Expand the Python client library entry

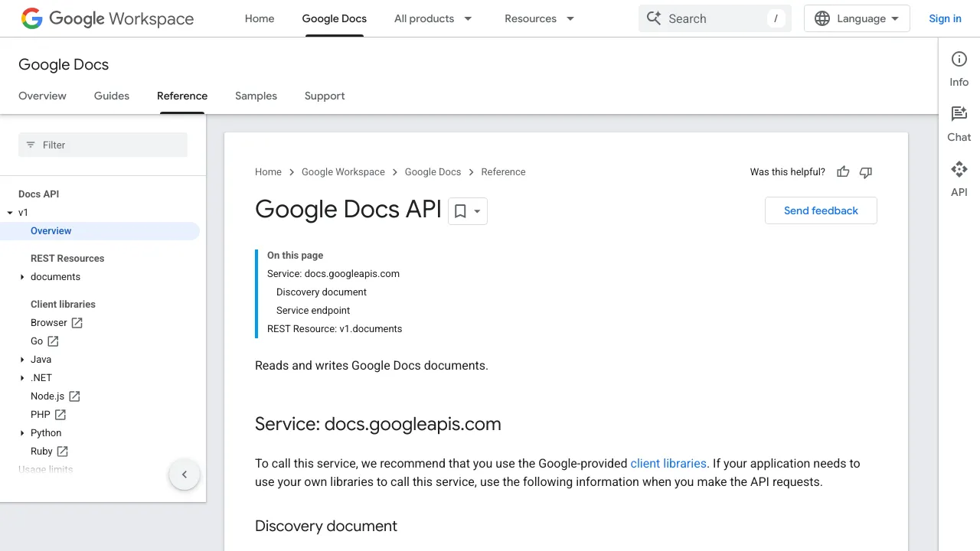click(22, 433)
